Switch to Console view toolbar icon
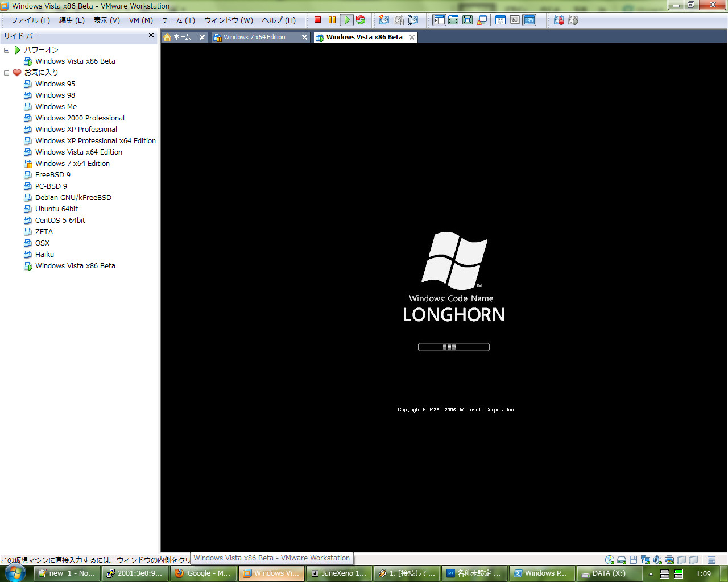Viewport: 728px width, 582px height. [530, 20]
